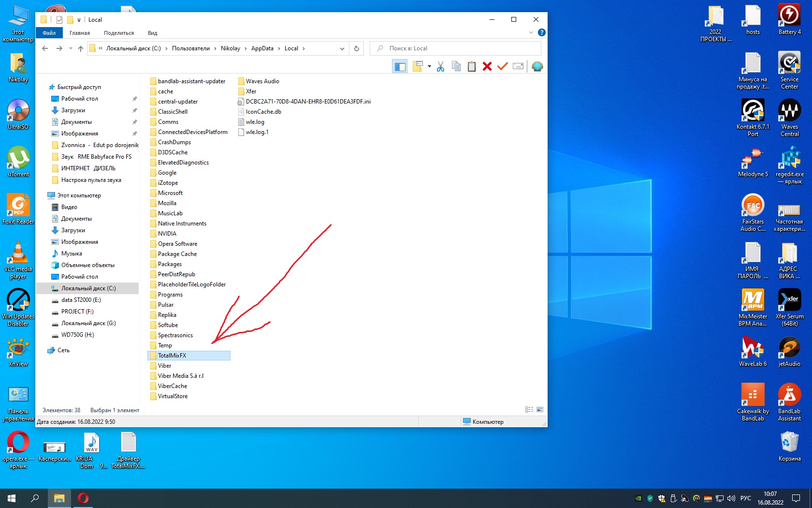Select Загрузки under Быстрый доступ

(x=73, y=110)
